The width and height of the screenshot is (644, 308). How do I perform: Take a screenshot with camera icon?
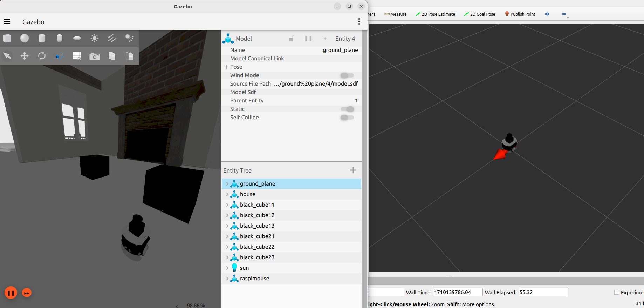point(95,56)
